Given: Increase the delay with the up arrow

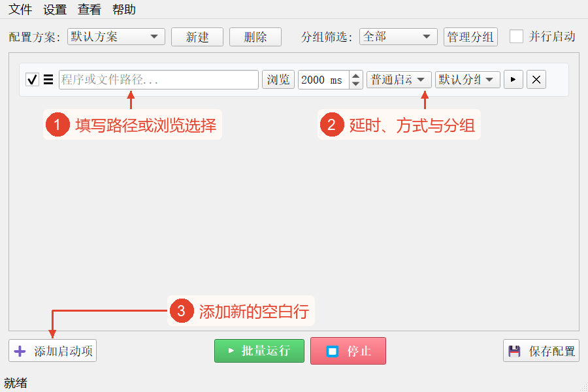Looking at the screenshot, I should (x=356, y=75).
